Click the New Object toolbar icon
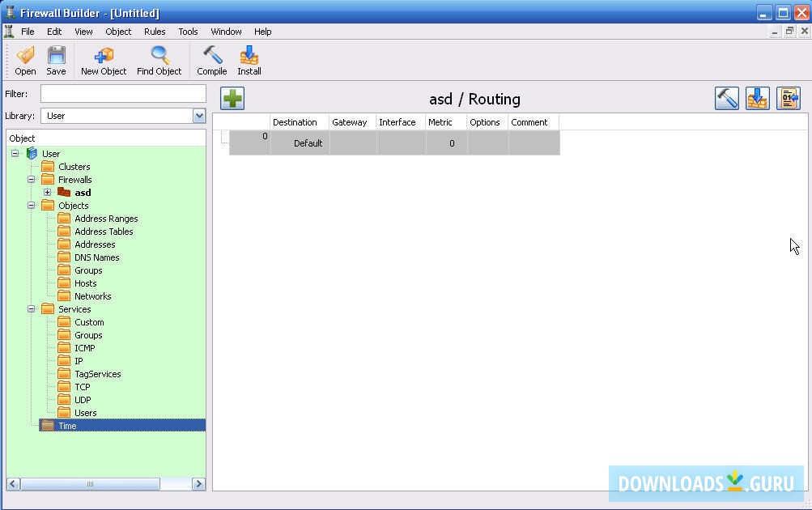Screen dimensions: 812x510 [104, 55]
